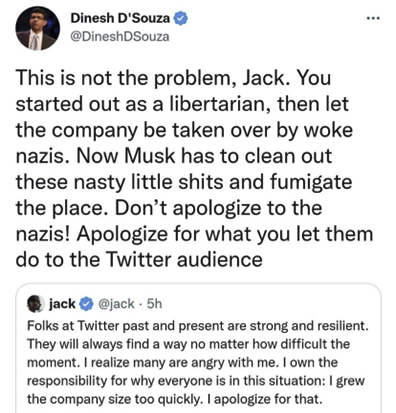Click the @jack handle
Screen dimensions: 396x413
[x=116, y=304]
